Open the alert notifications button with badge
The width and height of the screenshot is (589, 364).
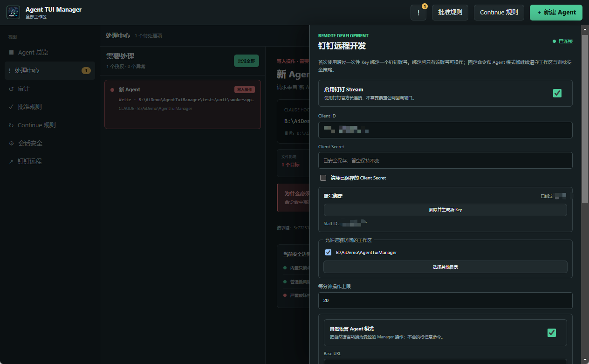418,13
